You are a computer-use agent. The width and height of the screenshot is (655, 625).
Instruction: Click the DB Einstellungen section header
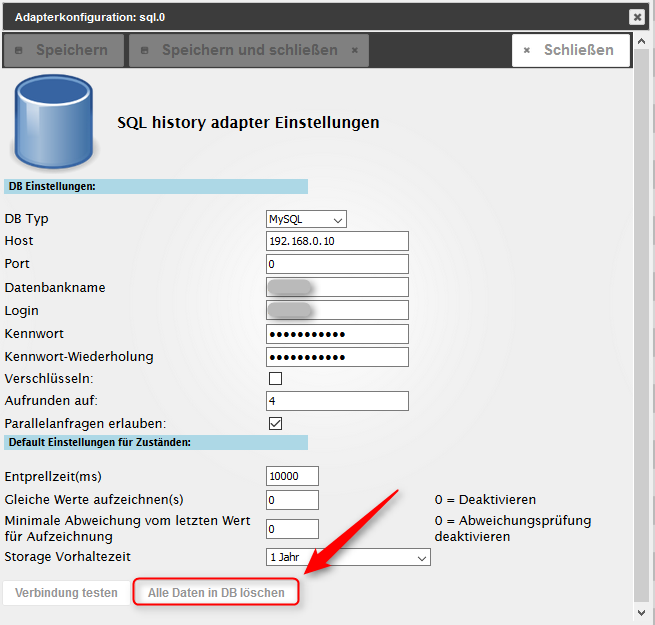click(x=156, y=186)
